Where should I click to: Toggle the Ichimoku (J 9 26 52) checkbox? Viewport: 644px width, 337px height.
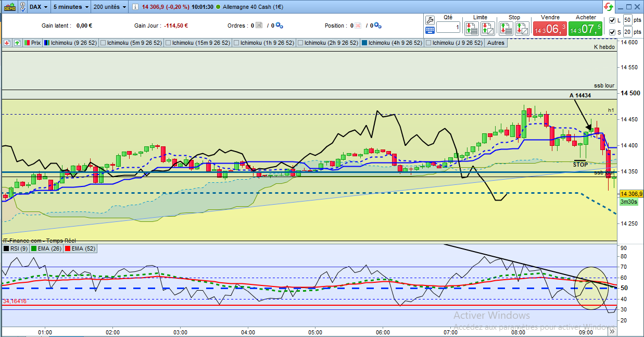[x=428, y=43]
